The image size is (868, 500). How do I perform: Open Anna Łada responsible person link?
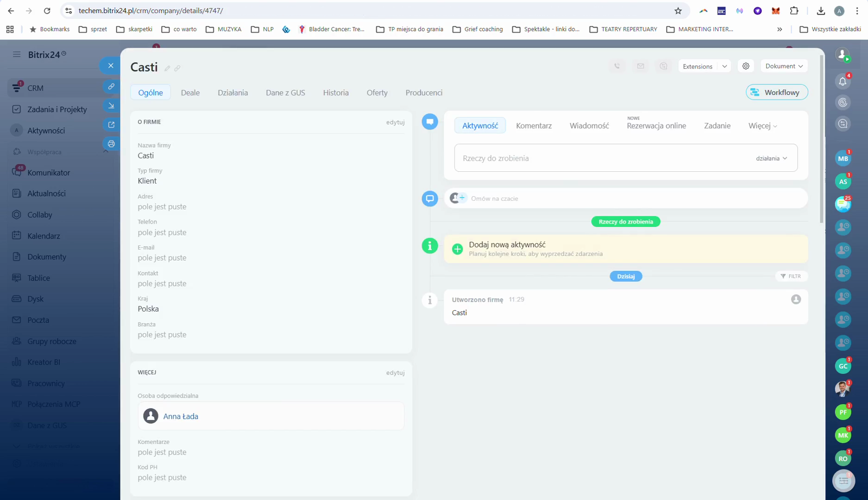181,416
